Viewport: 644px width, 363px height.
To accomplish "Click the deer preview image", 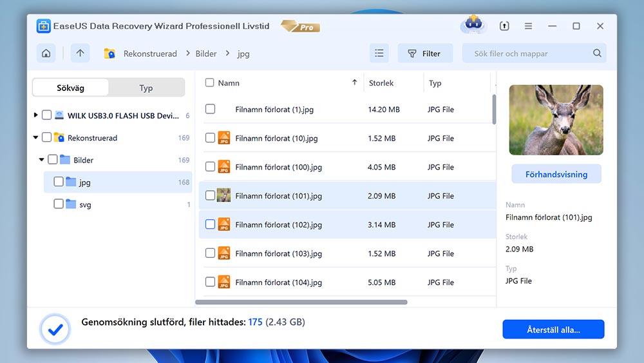I will 556,120.
